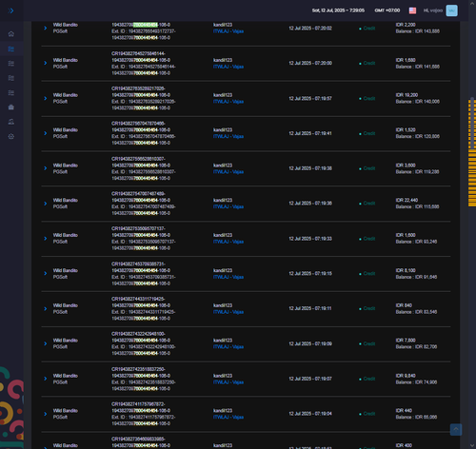Expand the row with amount IDR 3,600
Image resolution: width=476 pixels, height=449 pixels.
tap(46, 168)
